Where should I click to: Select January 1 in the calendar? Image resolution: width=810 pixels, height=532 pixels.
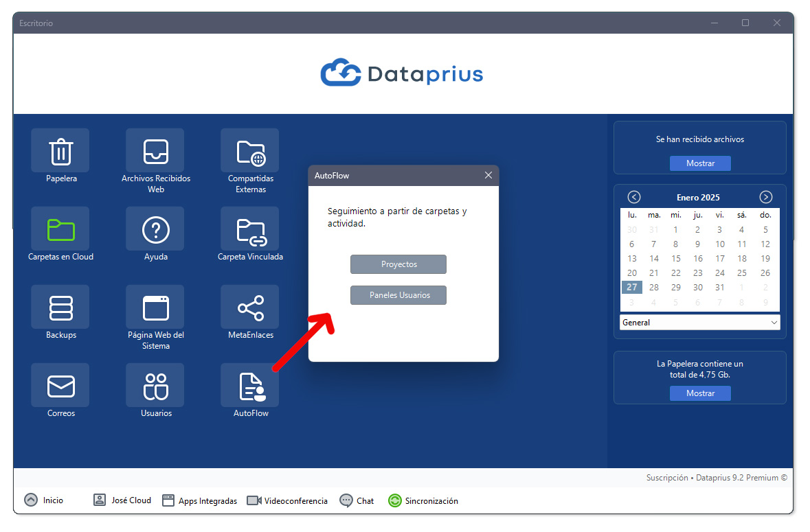(675, 230)
